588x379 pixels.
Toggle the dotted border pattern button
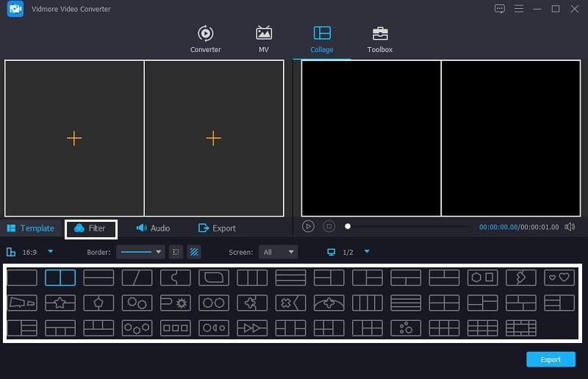176,252
